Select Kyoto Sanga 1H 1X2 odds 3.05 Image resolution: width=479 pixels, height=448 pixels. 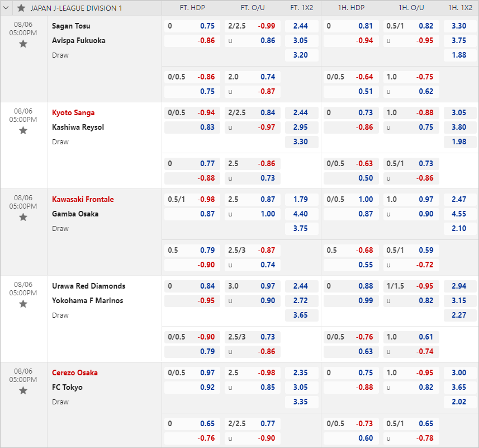460,113
